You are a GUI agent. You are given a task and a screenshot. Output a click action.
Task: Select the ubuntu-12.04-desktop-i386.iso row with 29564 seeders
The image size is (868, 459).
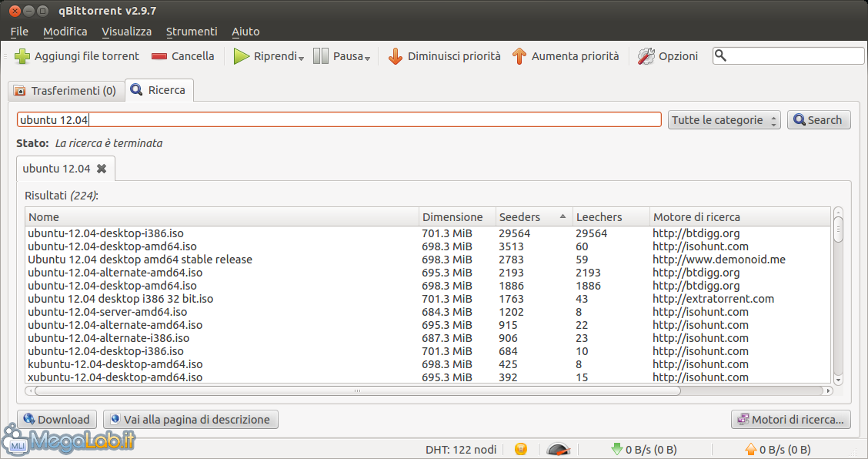click(428, 233)
